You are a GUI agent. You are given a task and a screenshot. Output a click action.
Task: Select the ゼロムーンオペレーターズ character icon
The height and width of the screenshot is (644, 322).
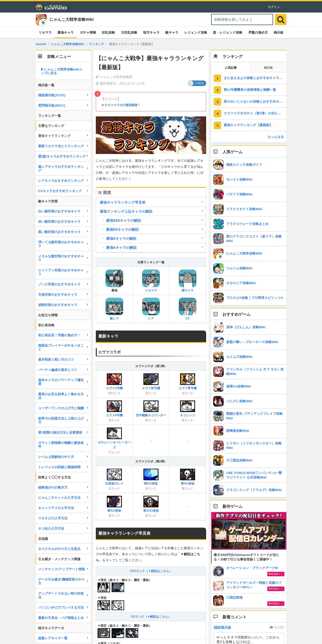pyautogui.click(x=114, y=433)
